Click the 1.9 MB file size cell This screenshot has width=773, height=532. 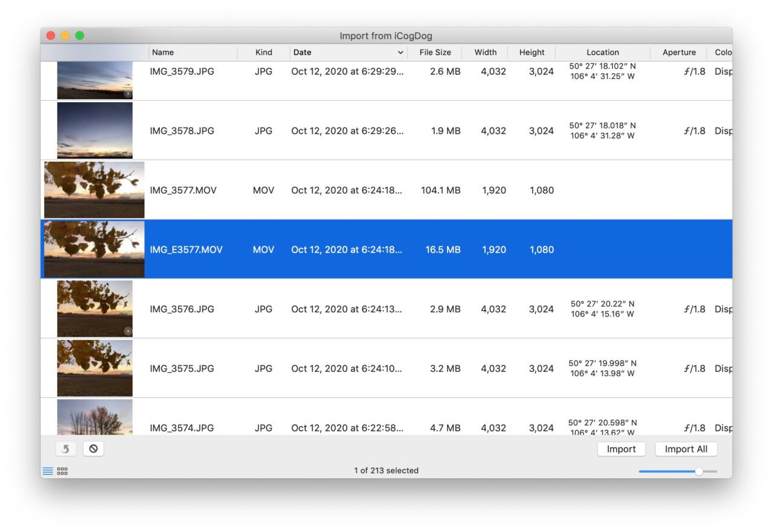(446, 130)
